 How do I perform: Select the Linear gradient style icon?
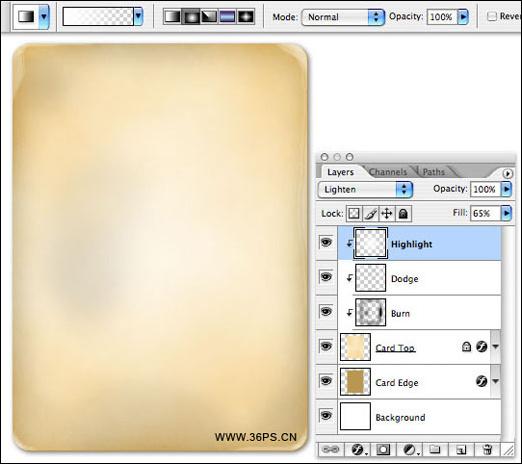(x=172, y=17)
